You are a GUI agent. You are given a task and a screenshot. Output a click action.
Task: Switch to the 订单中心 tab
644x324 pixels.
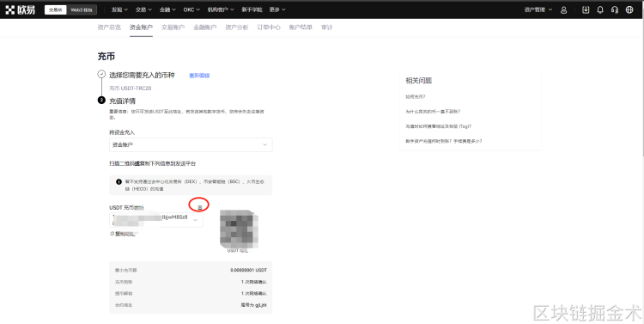click(x=269, y=28)
